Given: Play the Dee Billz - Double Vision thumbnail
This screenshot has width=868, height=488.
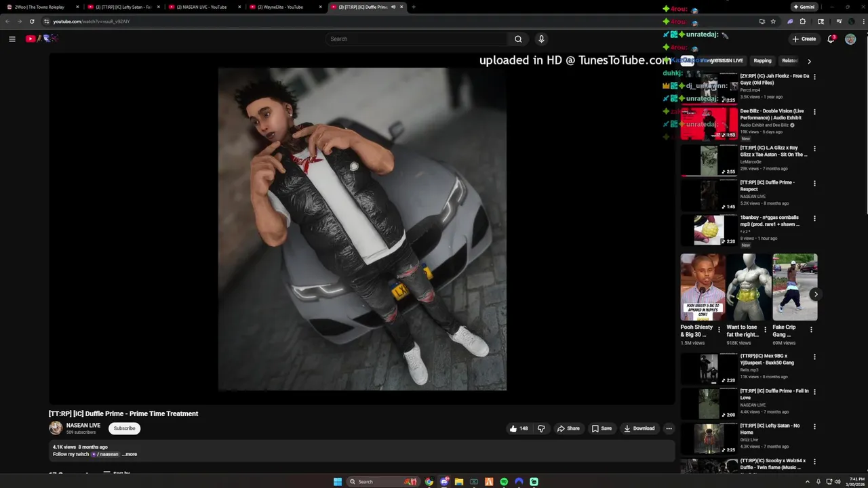Looking at the screenshot, I should pos(709,123).
